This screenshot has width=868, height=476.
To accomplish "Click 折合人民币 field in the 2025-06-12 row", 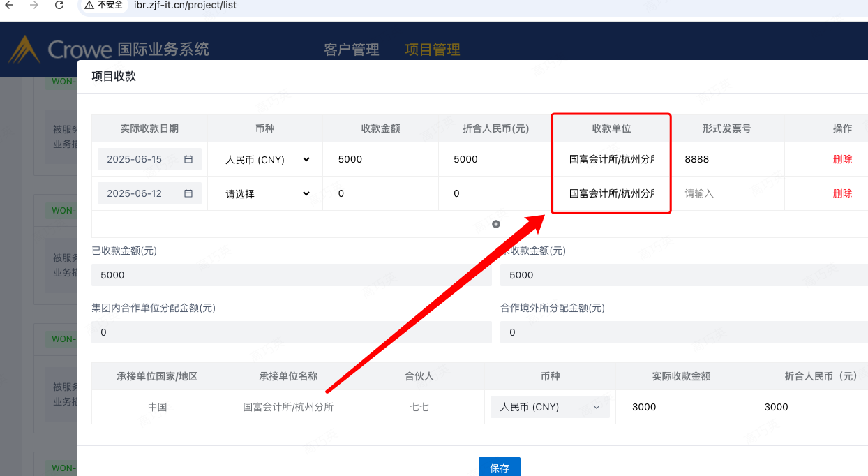I will point(496,193).
